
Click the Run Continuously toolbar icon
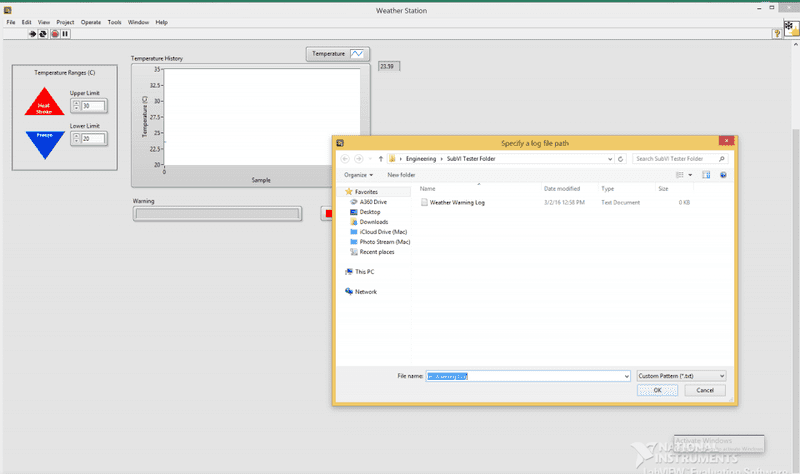43,33
